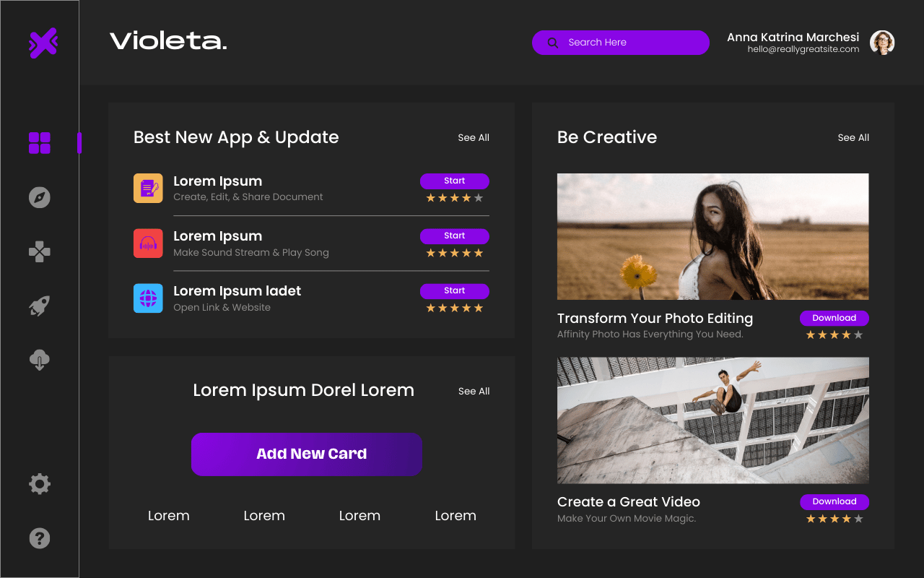See All in Best New App & Update
The width and height of the screenshot is (924, 578).
[x=474, y=137]
